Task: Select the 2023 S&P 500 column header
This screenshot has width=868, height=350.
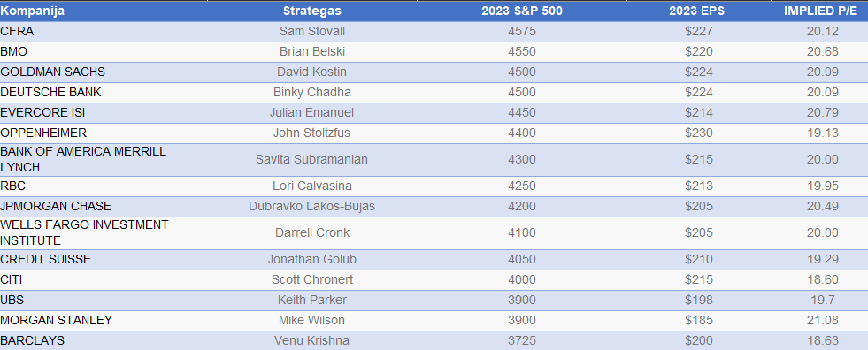Action: (522, 11)
